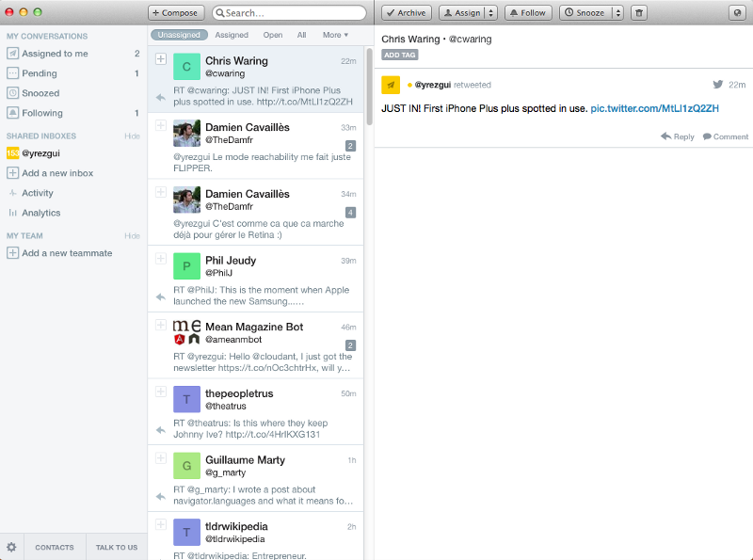Image resolution: width=753 pixels, height=560 pixels.
Task: Open Analytics in the sidebar
Action: [x=40, y=213]
